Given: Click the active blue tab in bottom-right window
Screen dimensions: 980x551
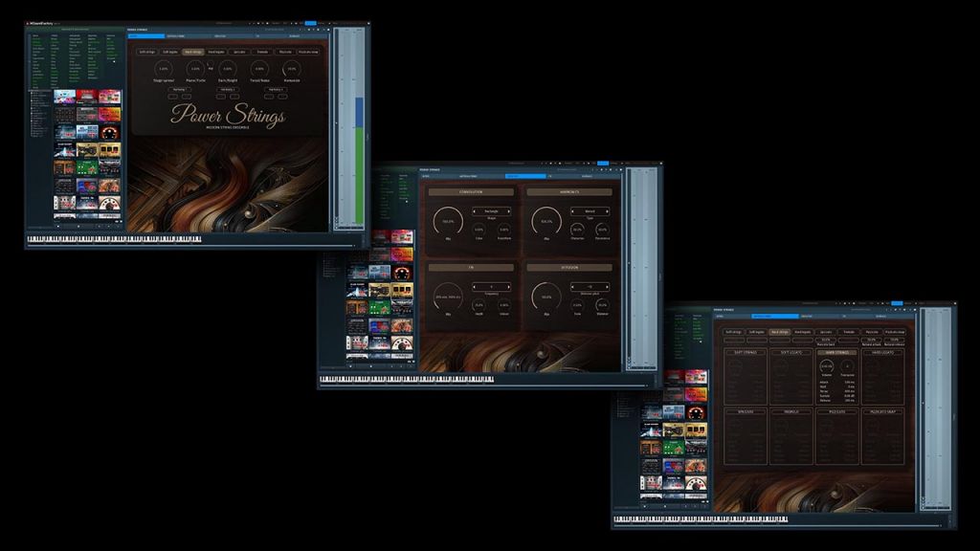Looking at the screenshot, I should [x=775, y=316].
